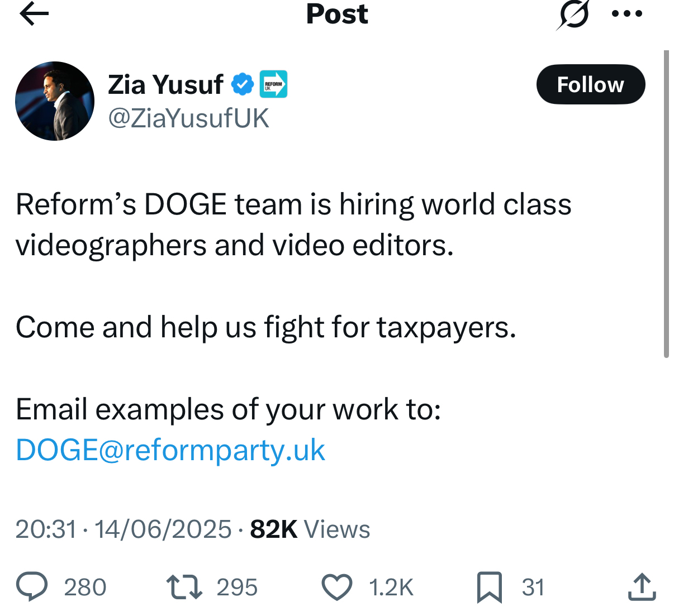Click the repost arrows icon

(184, 587)
